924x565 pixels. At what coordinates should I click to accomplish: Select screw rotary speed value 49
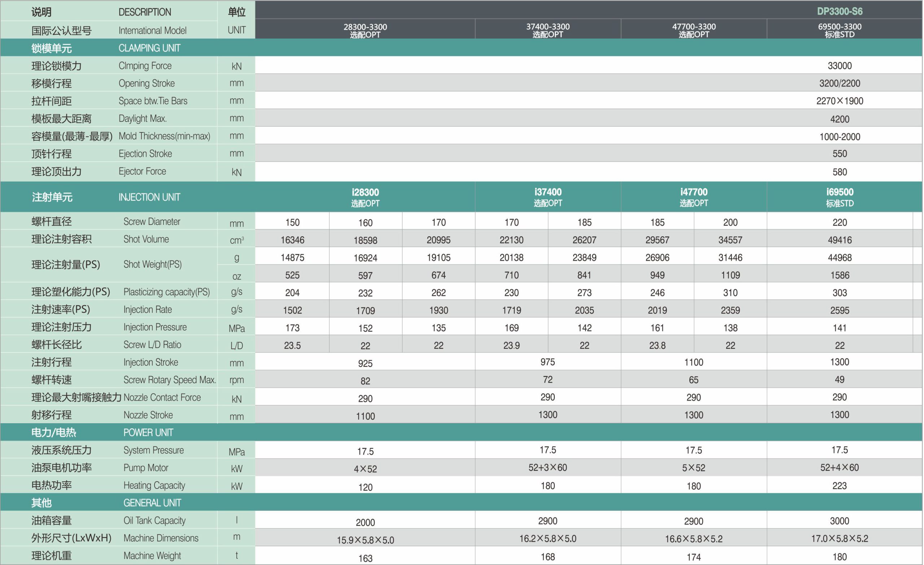[x=840, y=380]
